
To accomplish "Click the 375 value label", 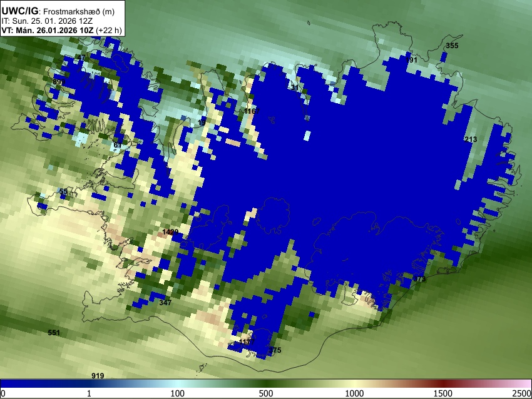I will (x=275, y=350).
